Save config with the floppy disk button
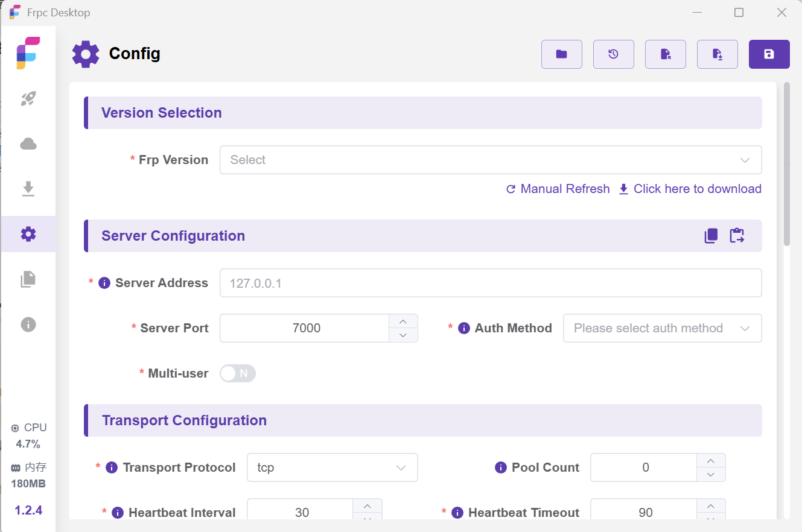Image resolution: width=802 pixels, height=532 pixels. (769, 54)
